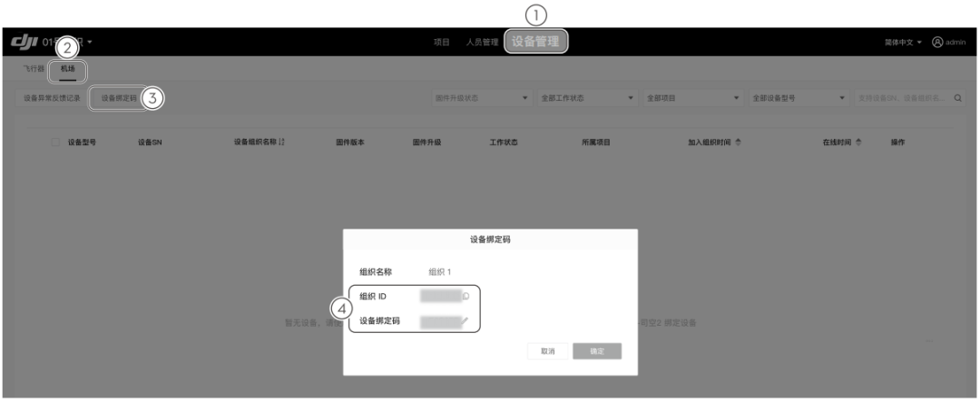The height and width of the screenshot is (402, 980).
Task: Click the 固件升级 column header
Action: tap(426, 142)
